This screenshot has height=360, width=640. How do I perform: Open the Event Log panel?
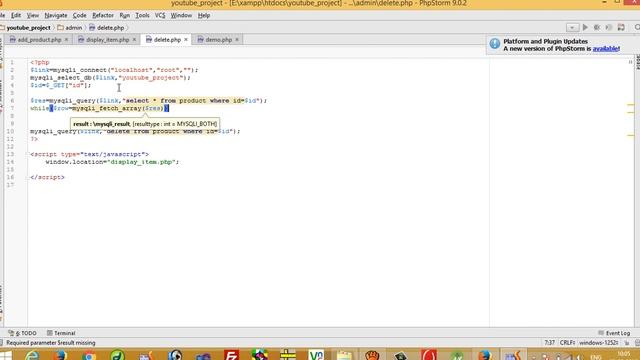pyautogui.click(x=614, y=333)
